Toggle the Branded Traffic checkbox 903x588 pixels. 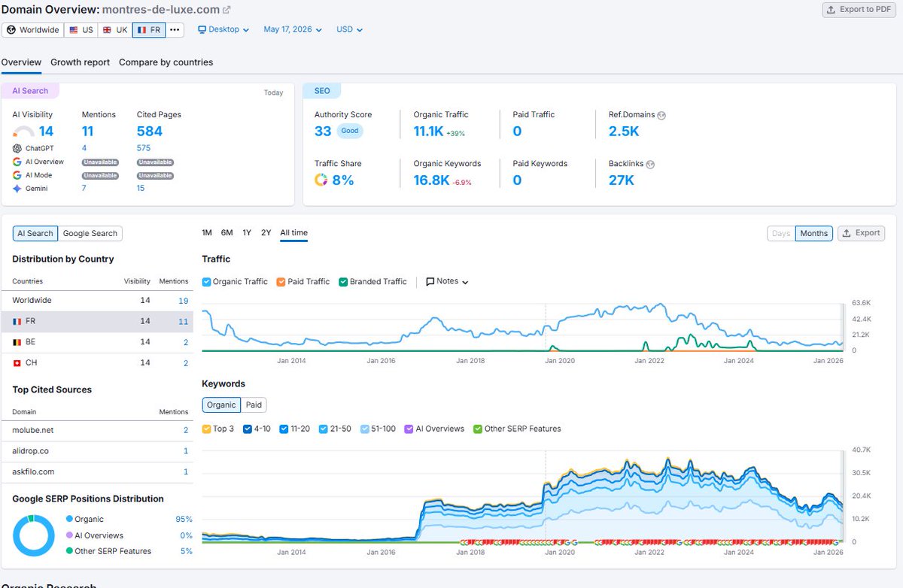pyautogui.click(x=343, y=281)
